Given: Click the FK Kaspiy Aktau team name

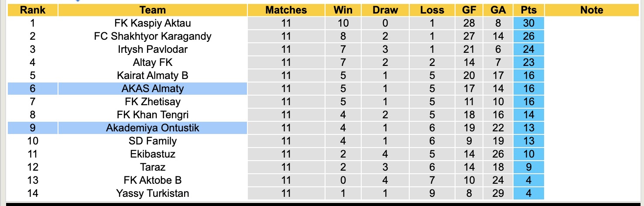Looking at the screenshot, I should coord(152,23).
